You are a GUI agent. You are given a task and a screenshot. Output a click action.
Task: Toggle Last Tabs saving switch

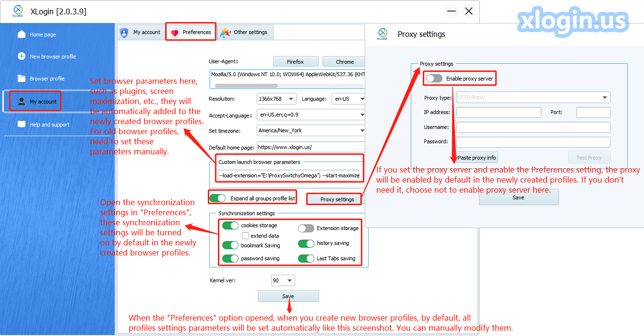click(306, 258)
